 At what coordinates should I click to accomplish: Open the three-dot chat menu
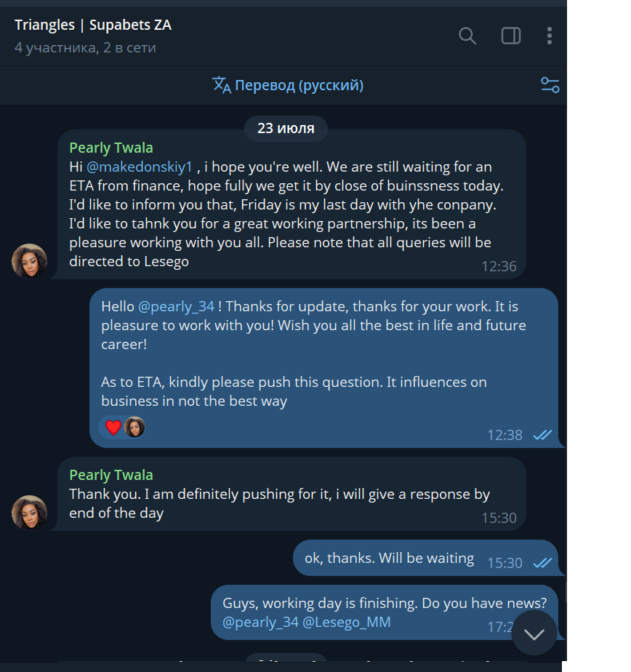[550, 36]
